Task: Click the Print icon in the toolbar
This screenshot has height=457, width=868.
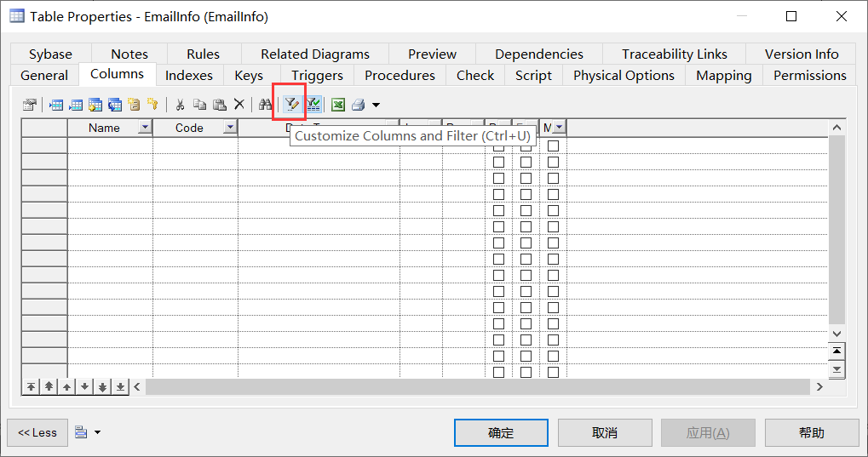Action: pos(358,104)
